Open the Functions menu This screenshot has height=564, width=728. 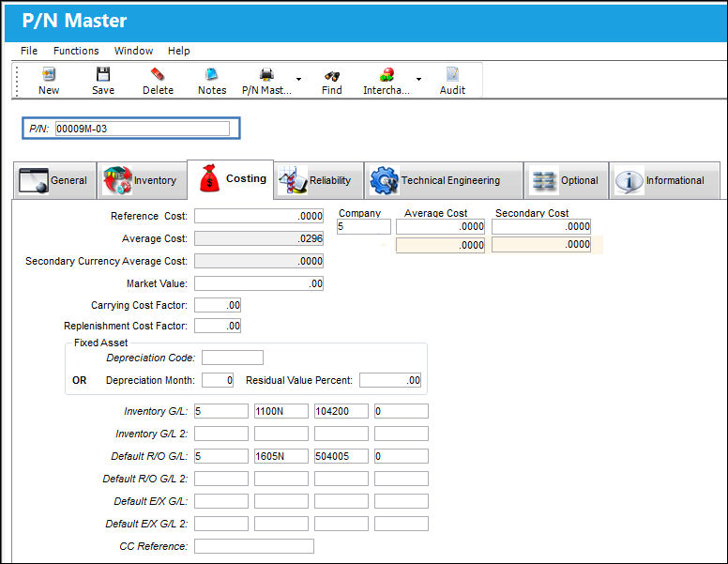pos(76,51)
